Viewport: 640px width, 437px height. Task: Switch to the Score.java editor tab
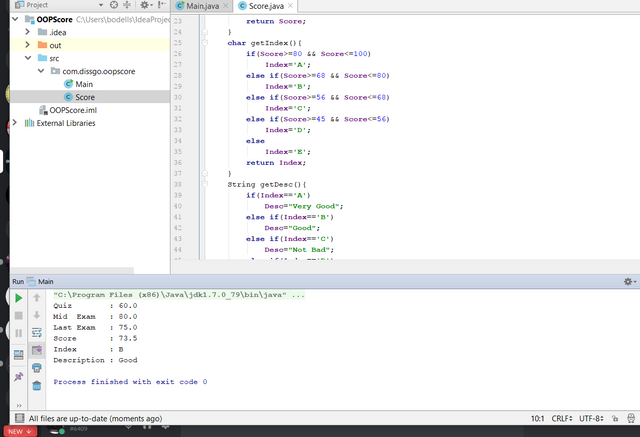[266, 6]
